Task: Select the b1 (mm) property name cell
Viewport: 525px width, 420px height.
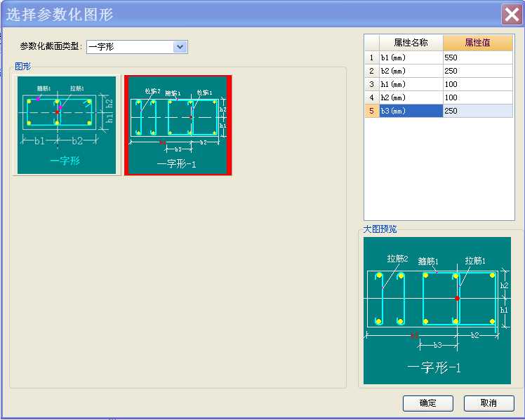Action: [x=411, y=57]
